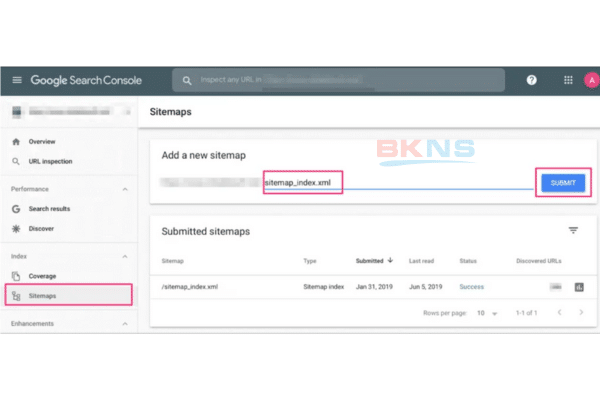This screenshot has height=400, width=600.
Task: Click the Sitemap column header
Action: click(173, 261)
